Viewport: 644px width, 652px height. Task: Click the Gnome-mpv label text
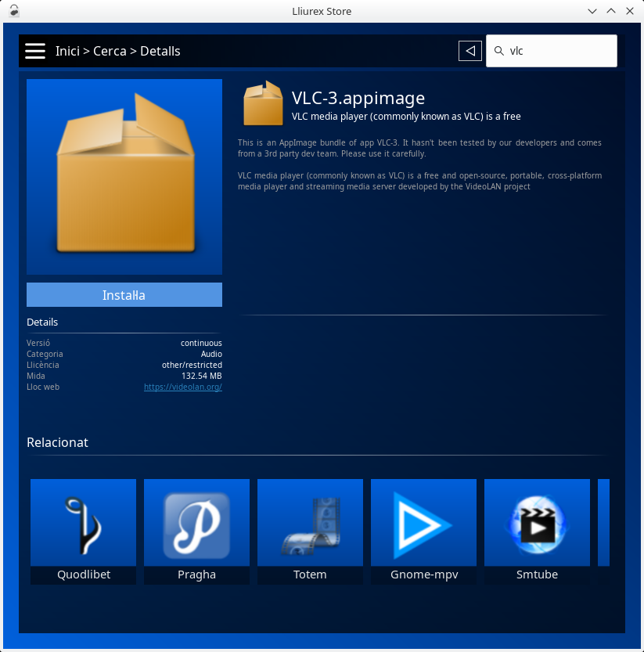coord(424,575)
